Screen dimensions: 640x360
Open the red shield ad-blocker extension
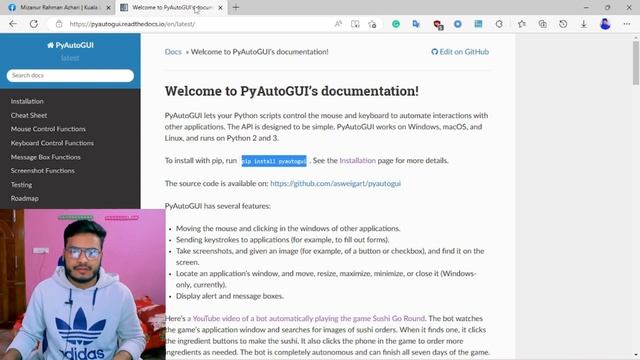438,24
